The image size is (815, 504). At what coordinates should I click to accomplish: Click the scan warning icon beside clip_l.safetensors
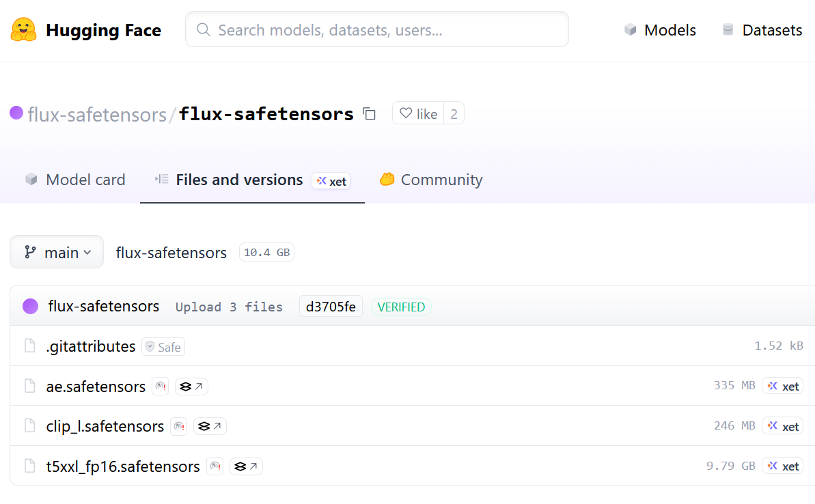coord(178,426)
